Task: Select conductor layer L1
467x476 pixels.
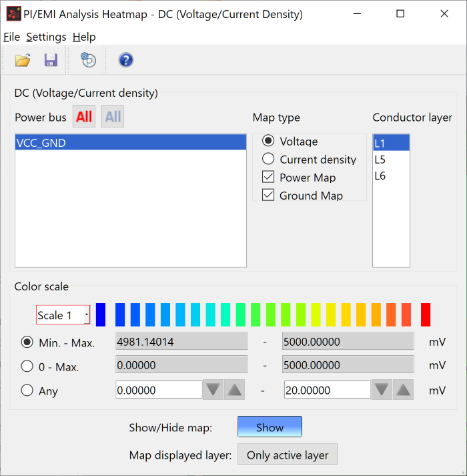Action: point(391,143)
